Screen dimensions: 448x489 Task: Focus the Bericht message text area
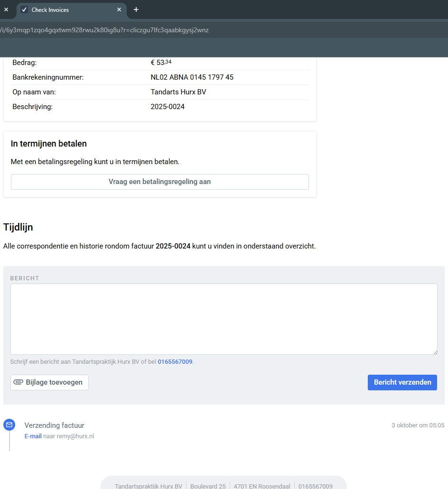coord(224,319)
